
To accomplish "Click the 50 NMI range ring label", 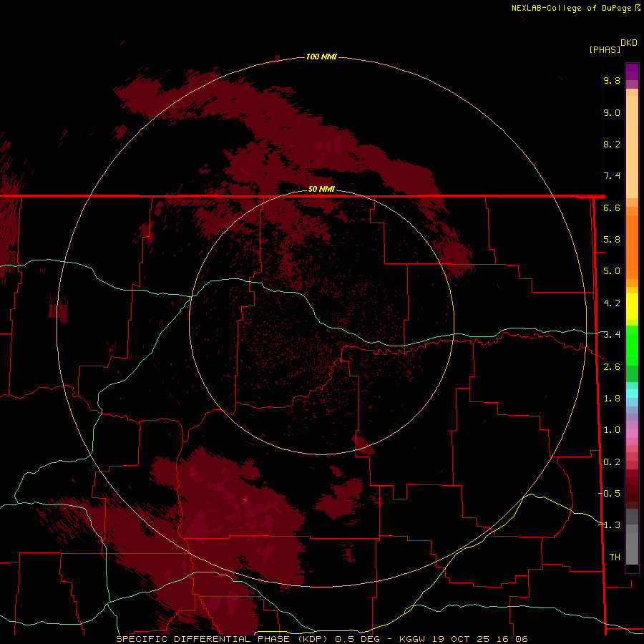I will pos(321,189).
